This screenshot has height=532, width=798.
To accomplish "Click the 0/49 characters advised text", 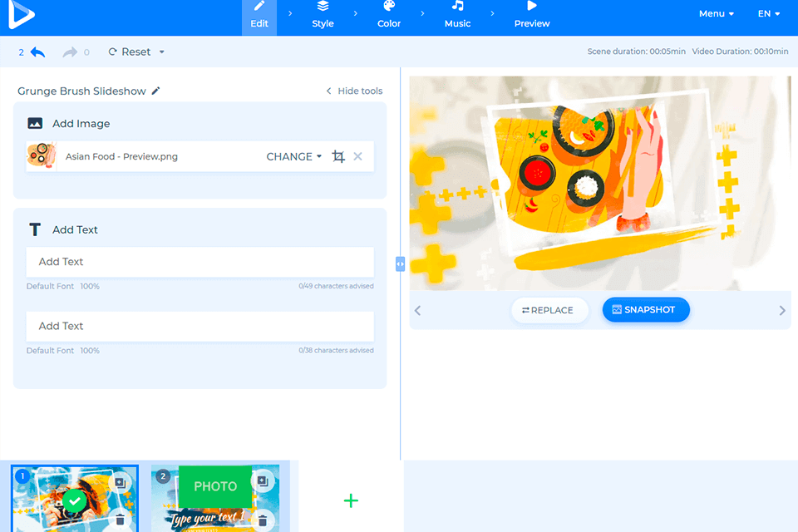I will click(x=336, y=286).
